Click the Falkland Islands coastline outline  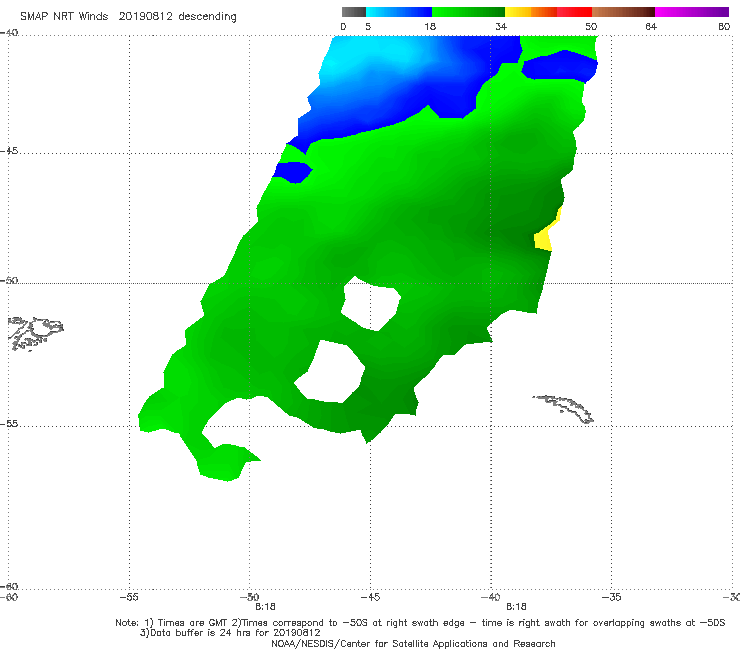(x=35, y=333)
